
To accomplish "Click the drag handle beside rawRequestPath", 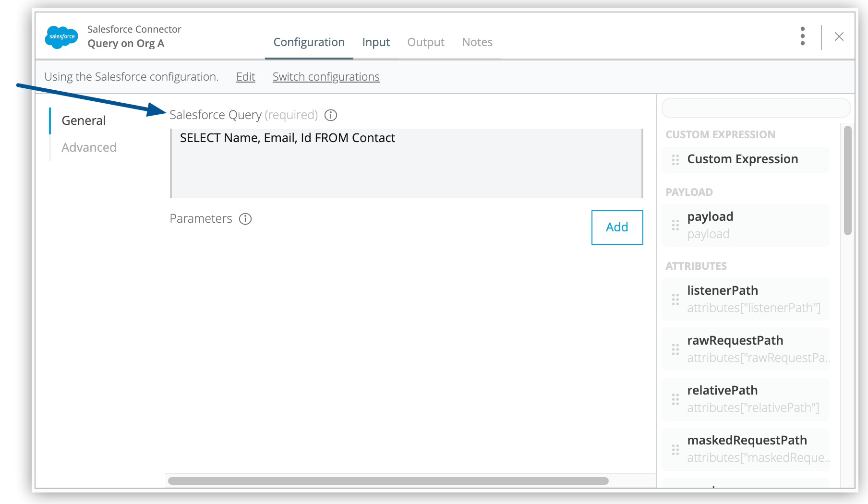I will tap(675, 348).
